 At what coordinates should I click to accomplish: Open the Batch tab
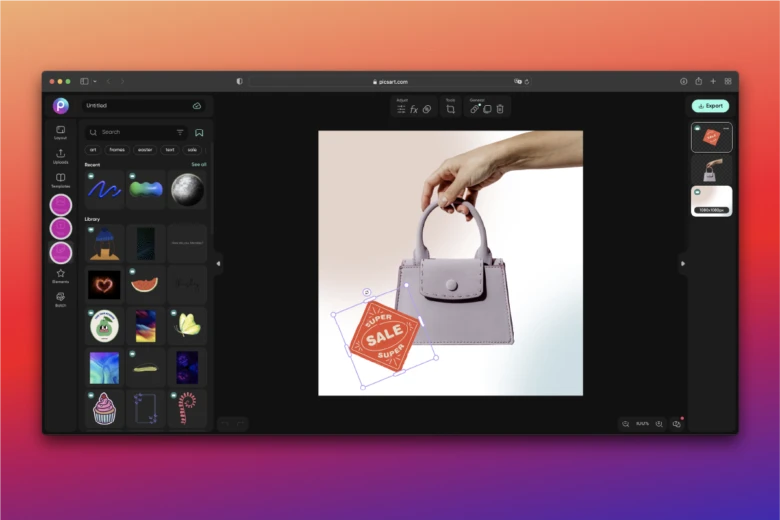(x=61, y=298)
